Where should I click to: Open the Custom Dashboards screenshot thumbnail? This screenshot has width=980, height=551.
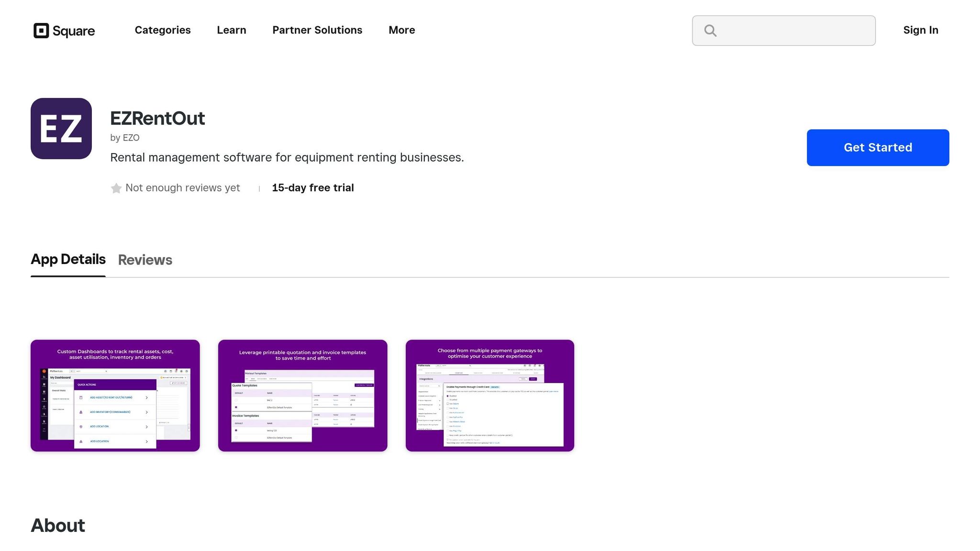[115, 396]
